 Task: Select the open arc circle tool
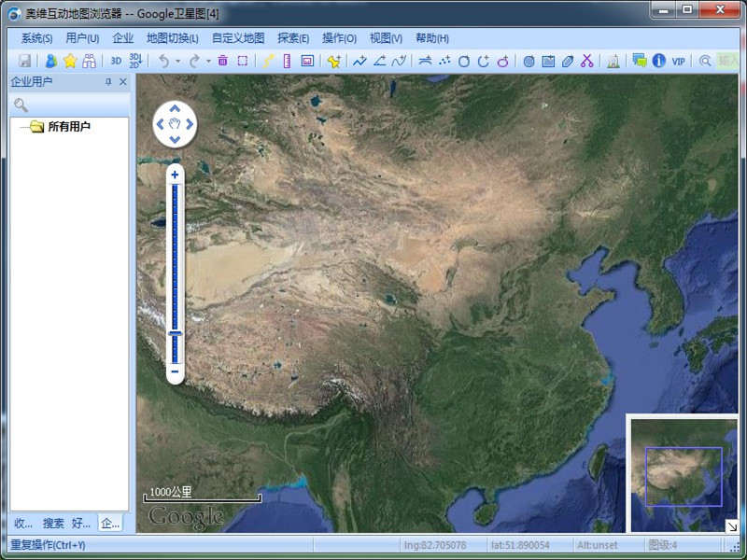point(484,61)
